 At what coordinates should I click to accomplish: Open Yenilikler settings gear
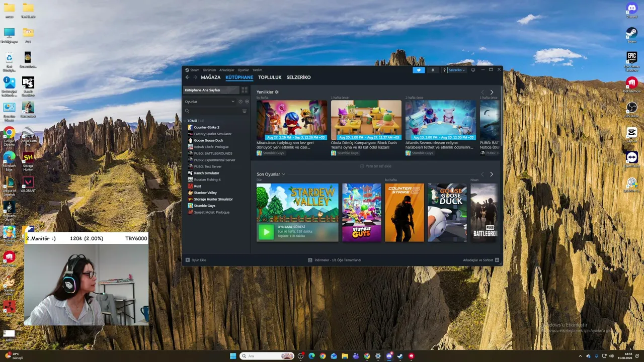point(277,92)
